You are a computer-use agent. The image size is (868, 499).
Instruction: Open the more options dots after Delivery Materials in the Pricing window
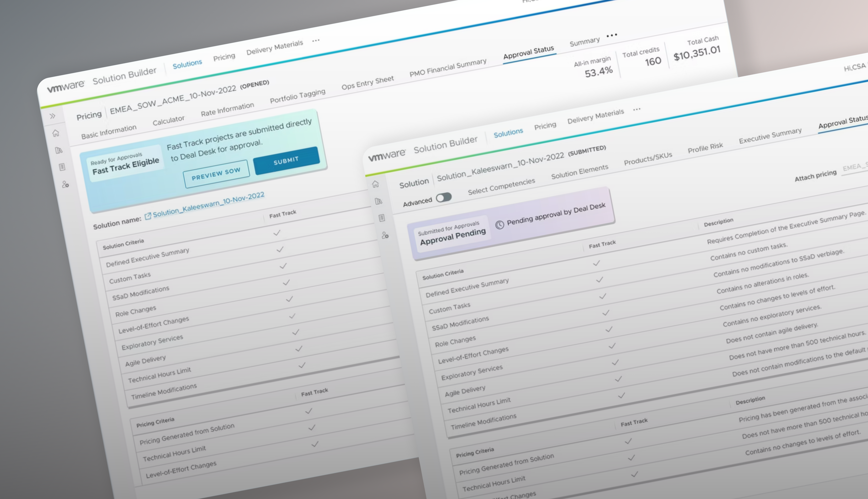(x=316, y=40)
